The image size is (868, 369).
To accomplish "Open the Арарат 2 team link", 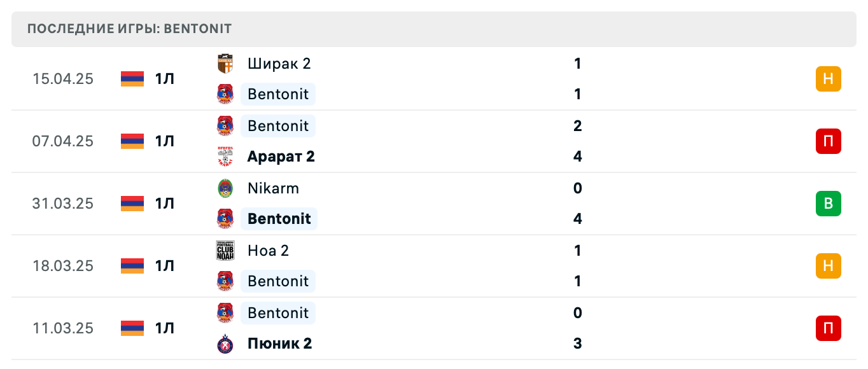I will 281,157.
